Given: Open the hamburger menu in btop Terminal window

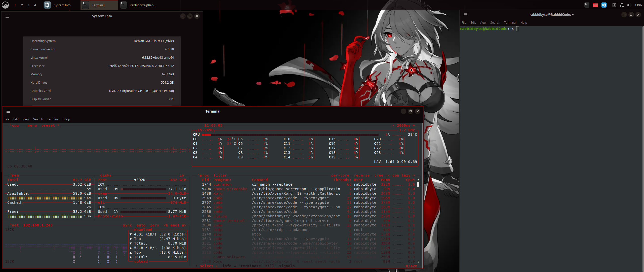Looking at the screenshot, I should click(8, 111).
